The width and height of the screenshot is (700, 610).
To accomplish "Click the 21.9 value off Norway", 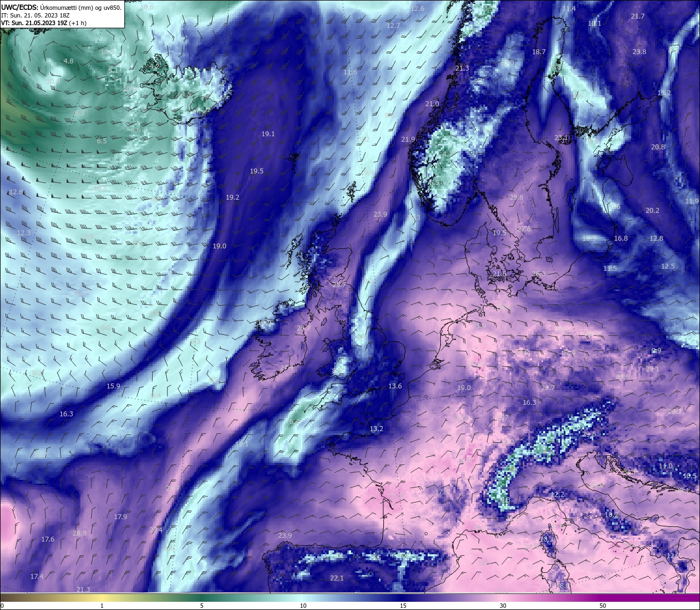I will pyautogui.click(x=408, y=140).
